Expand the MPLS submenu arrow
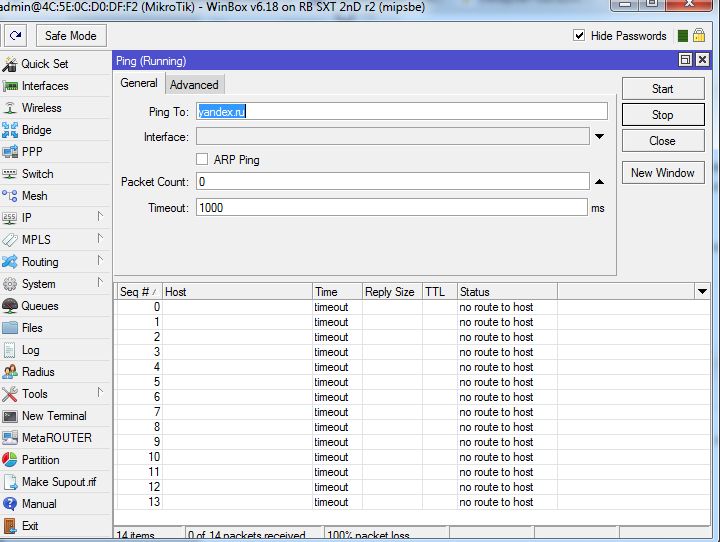Viewport: 720px width, 542px height. point(101,238)
